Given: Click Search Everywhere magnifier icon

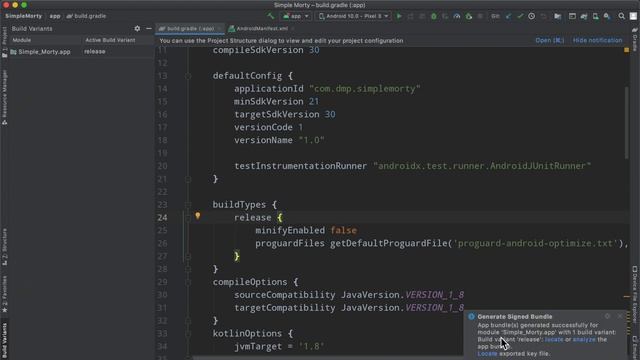Looking at the screenshot, I should (x=622, y=16).
